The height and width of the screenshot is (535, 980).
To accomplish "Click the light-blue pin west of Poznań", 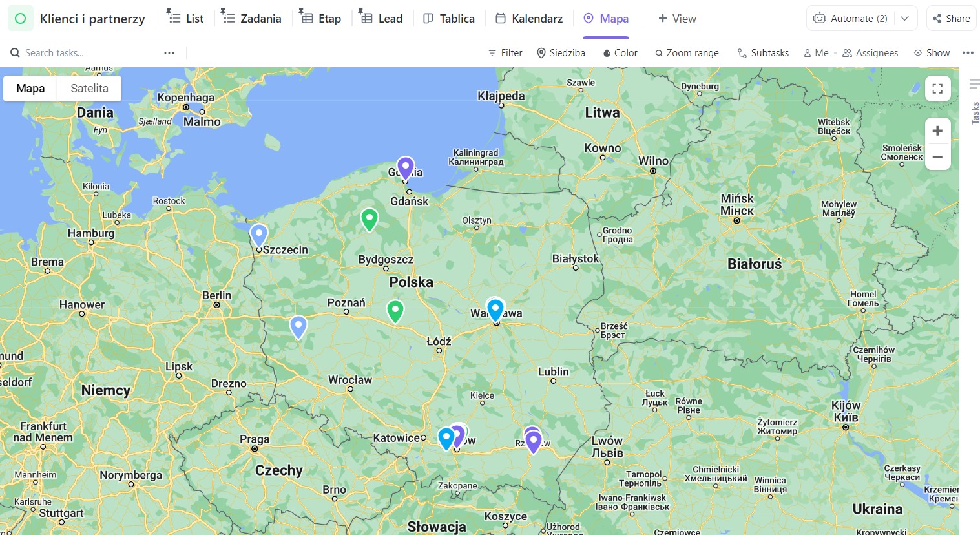I will pyautogui.click(x=298, y=327).
